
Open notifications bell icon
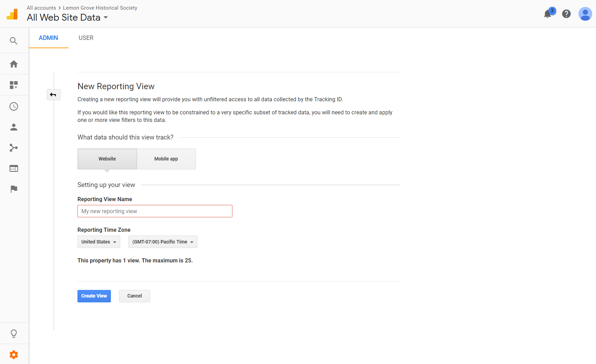click(547, 14)
